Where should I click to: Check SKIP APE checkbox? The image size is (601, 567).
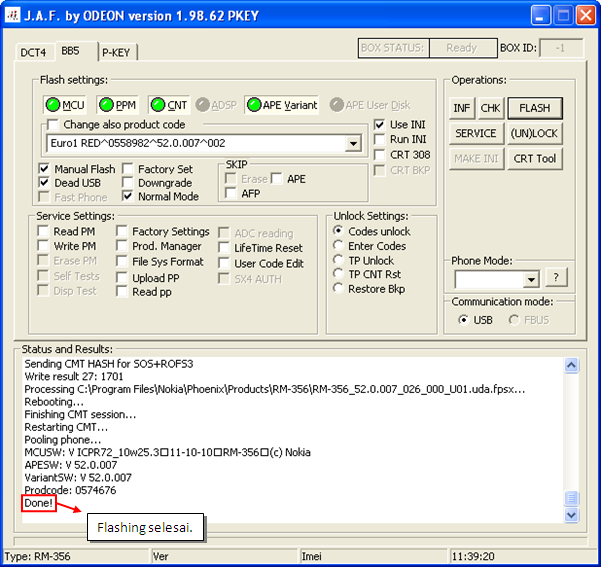point(277,179)
